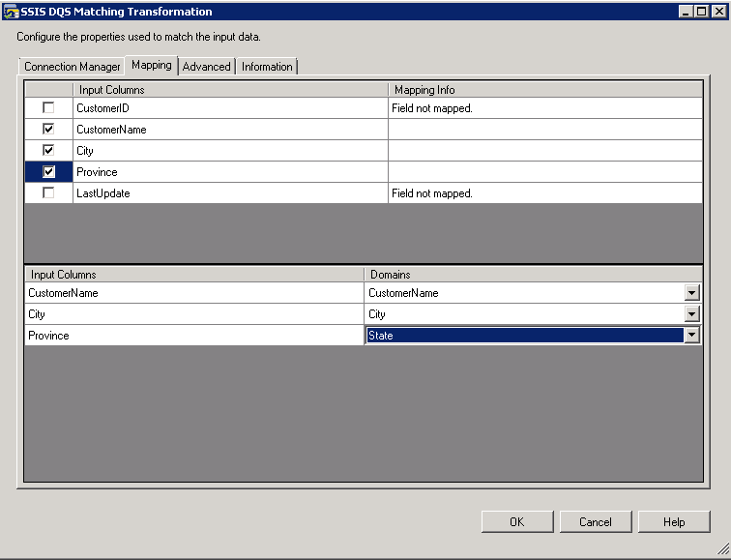This screenshot has height=560, width=731.
Task: Uncheck the City column checkbox
Action: [x=48, y=150]
